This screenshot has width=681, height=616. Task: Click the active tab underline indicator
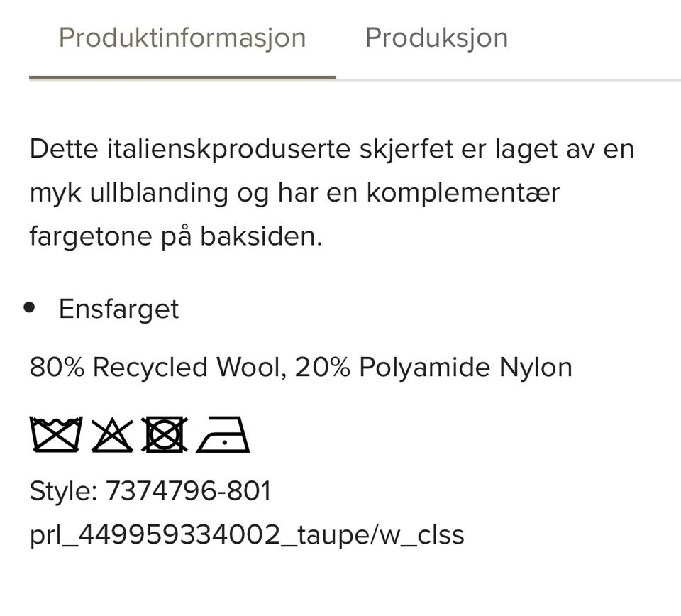[x=182, y=76]
